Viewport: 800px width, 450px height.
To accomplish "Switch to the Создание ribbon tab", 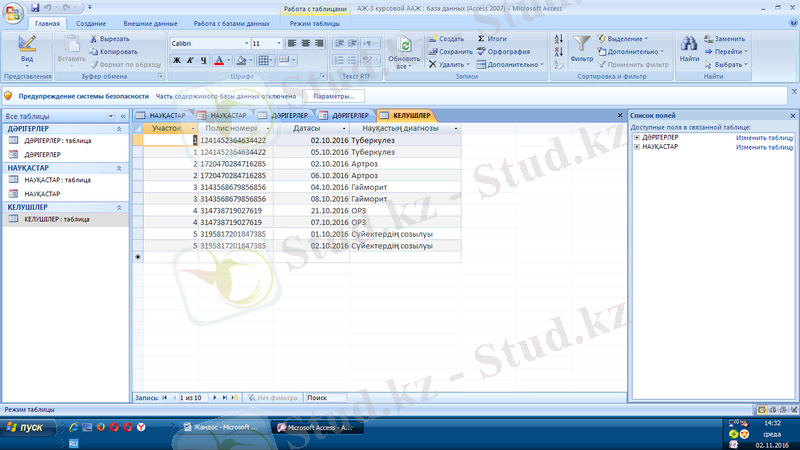I will 91,22.
